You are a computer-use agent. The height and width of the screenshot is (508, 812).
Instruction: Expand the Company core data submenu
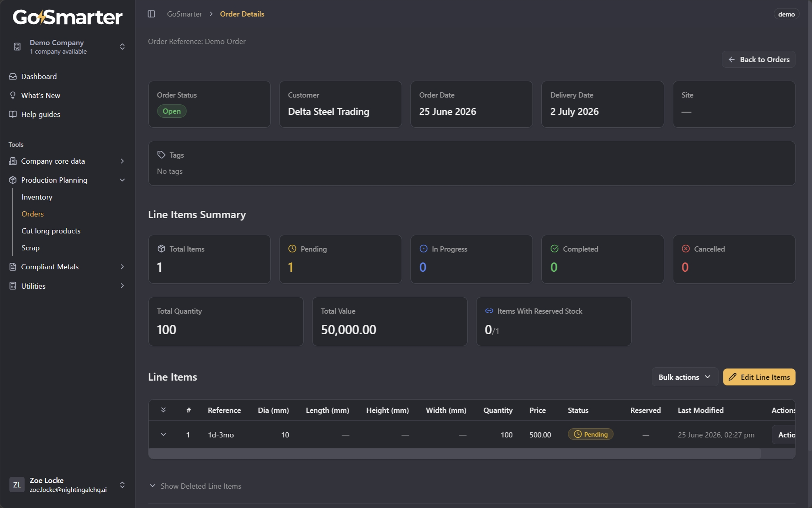tap(122, 161)
